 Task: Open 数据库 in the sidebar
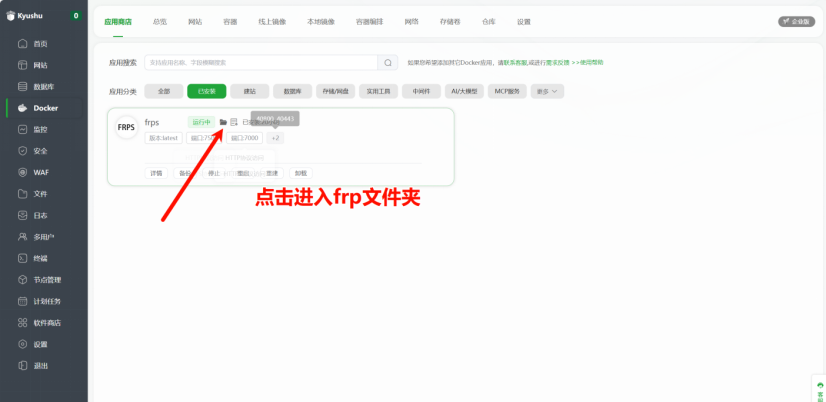coord(44,86)
